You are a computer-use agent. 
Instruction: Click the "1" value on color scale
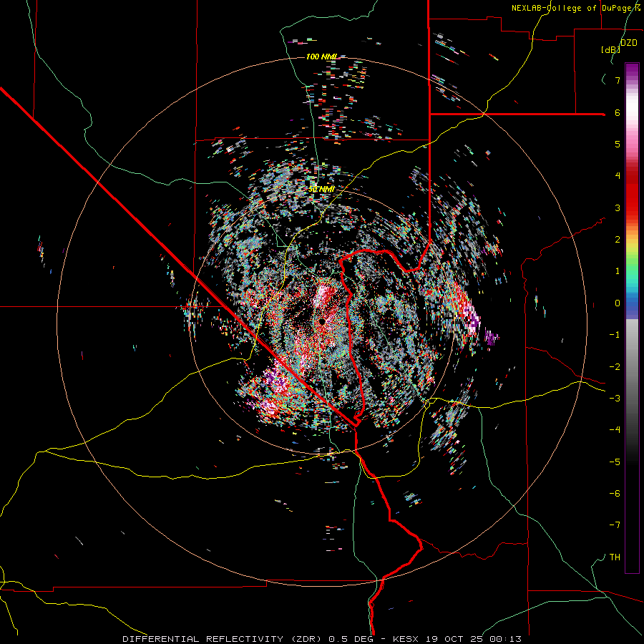tap(618, 271)
